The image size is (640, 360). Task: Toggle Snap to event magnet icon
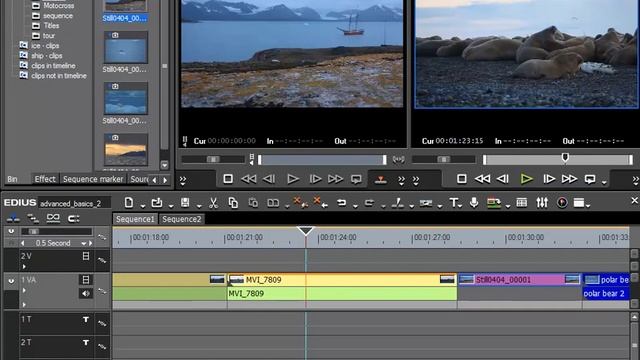[73, 219]
